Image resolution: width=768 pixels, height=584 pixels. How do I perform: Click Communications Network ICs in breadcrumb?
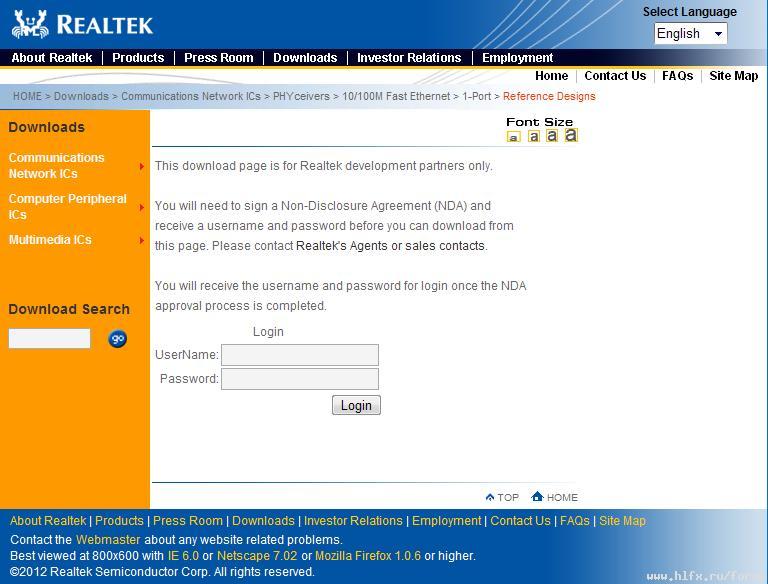click(191, 96)
